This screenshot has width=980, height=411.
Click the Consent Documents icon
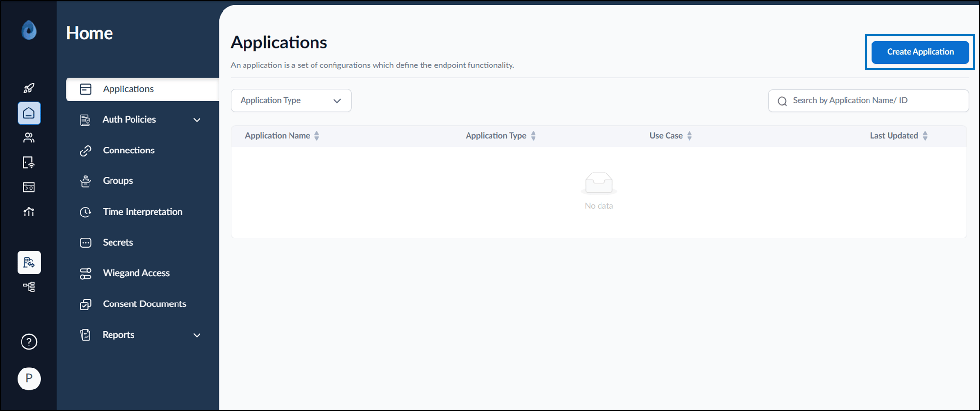click(x=86, y=304)
